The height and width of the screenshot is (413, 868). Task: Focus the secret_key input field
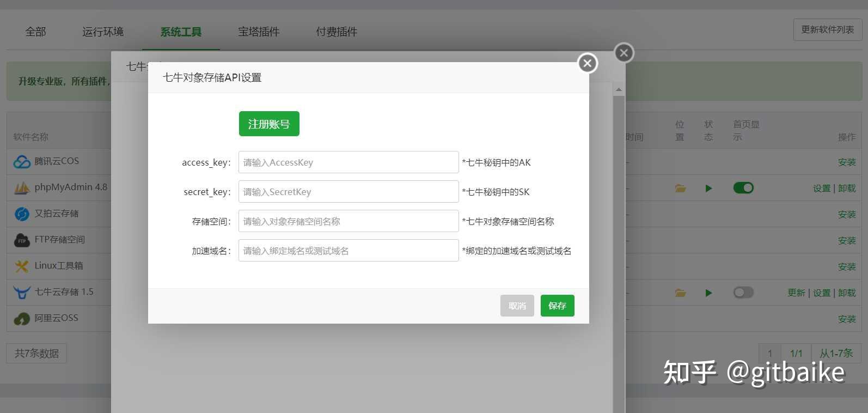click(x=349, y=192)
